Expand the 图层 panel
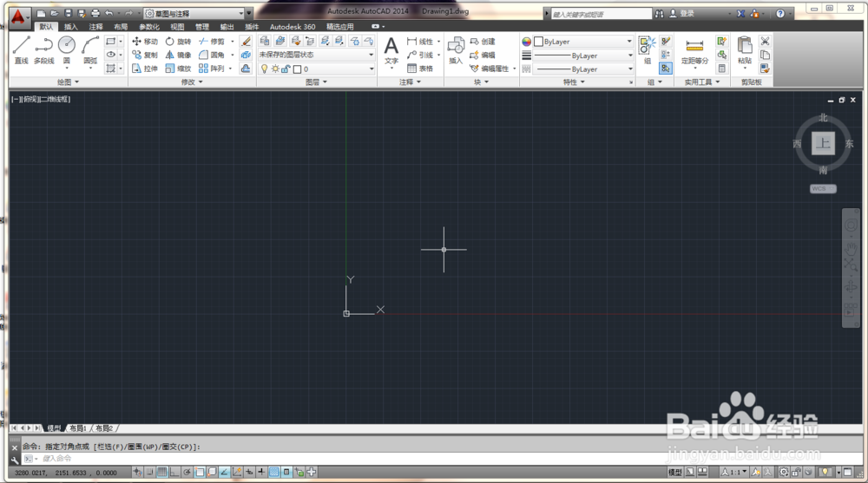 point(316,82)
